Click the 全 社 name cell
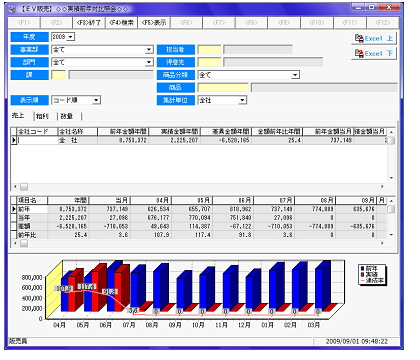Image resolution: width=420 pixels, height=360 pixels. coord(78,140)
